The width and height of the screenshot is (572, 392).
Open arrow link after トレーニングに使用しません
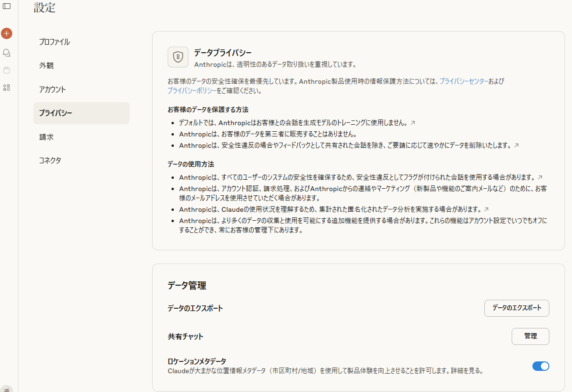point(413,123)
